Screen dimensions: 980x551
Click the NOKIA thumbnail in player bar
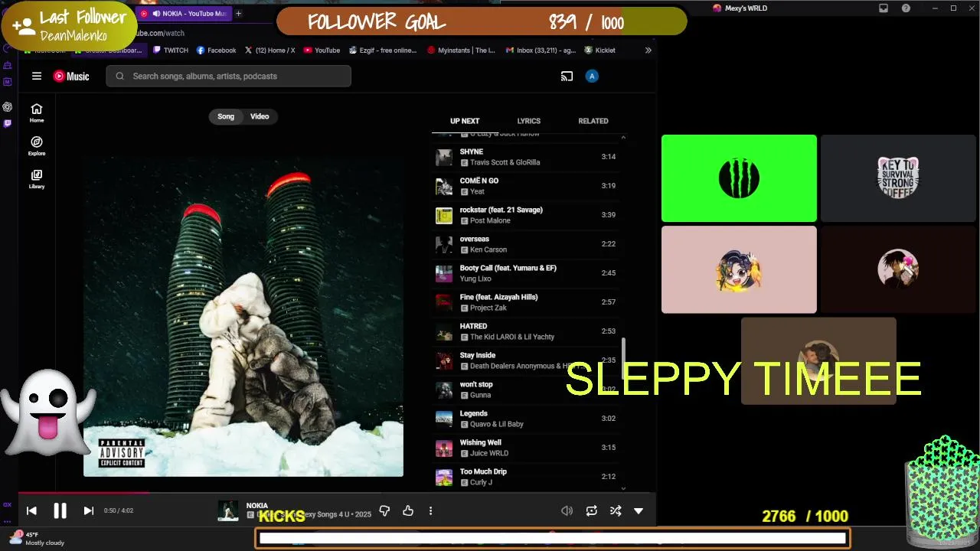tap(228, 510)
